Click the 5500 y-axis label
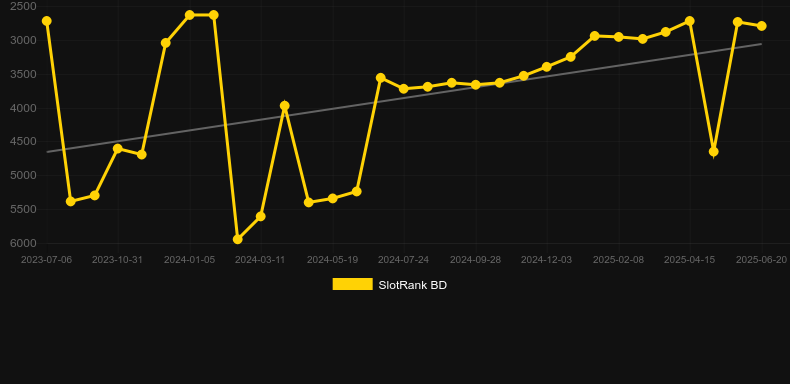The width and height of the screenshot is (790, 384). click(23, 209)
